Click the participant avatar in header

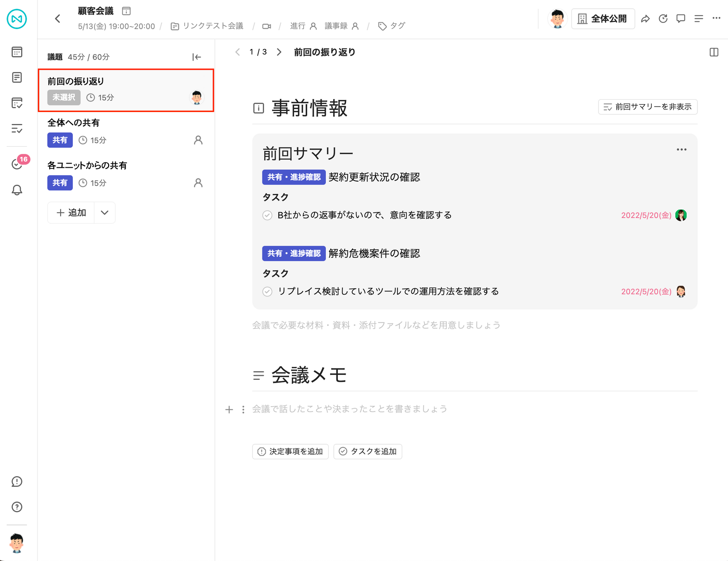[x=557, y=19]
